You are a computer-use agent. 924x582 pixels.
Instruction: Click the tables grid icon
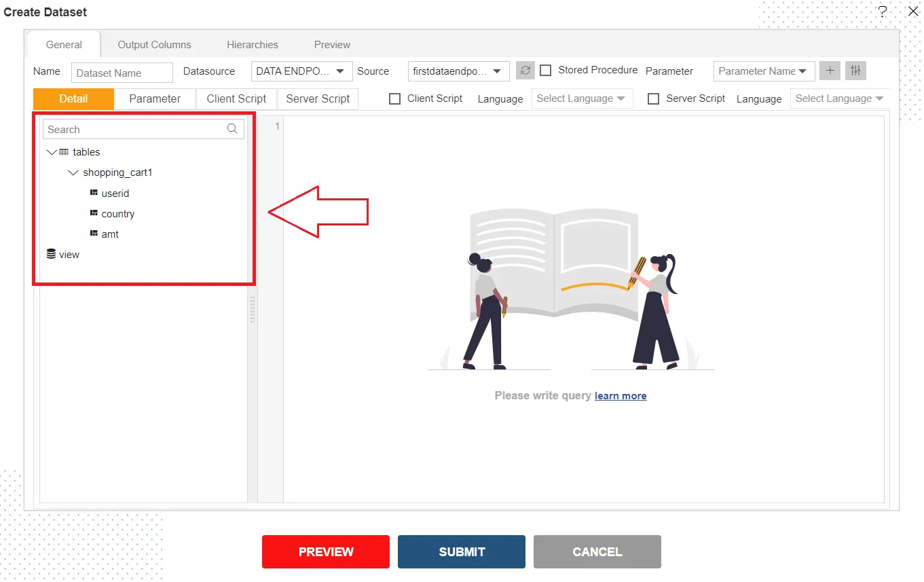tap(64, 152)
